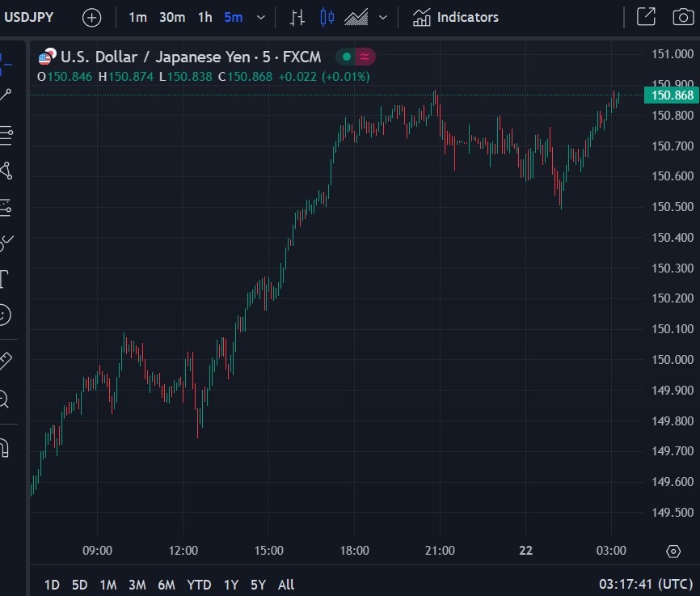Switch to the 1h timeframe

[x=205, y=18]
